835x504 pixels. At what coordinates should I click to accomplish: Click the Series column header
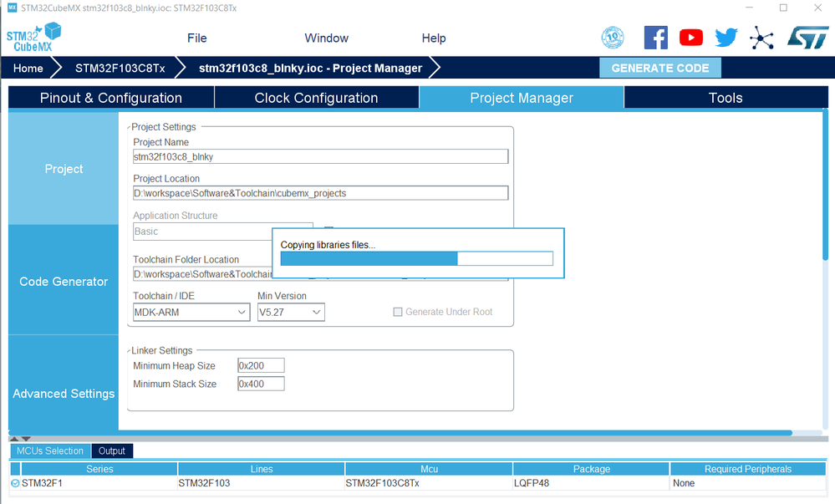pos(99,469)
